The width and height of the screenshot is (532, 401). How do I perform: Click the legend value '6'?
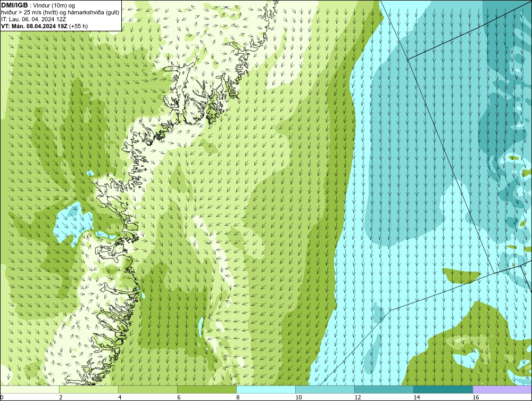(179, 397)
